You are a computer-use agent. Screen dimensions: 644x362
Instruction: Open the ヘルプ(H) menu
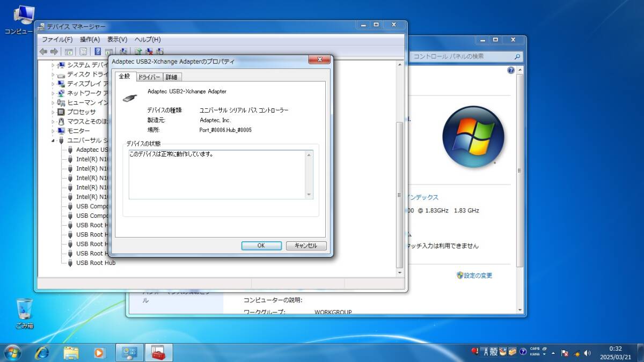point(148,39)
